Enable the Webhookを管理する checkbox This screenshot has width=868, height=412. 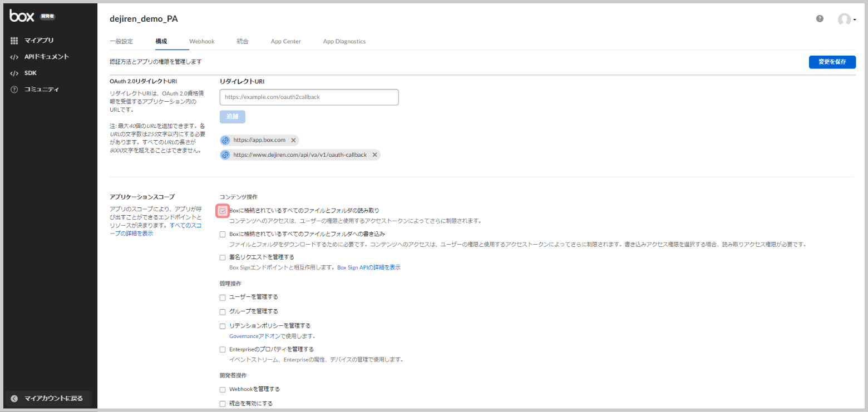coord(223,389)
